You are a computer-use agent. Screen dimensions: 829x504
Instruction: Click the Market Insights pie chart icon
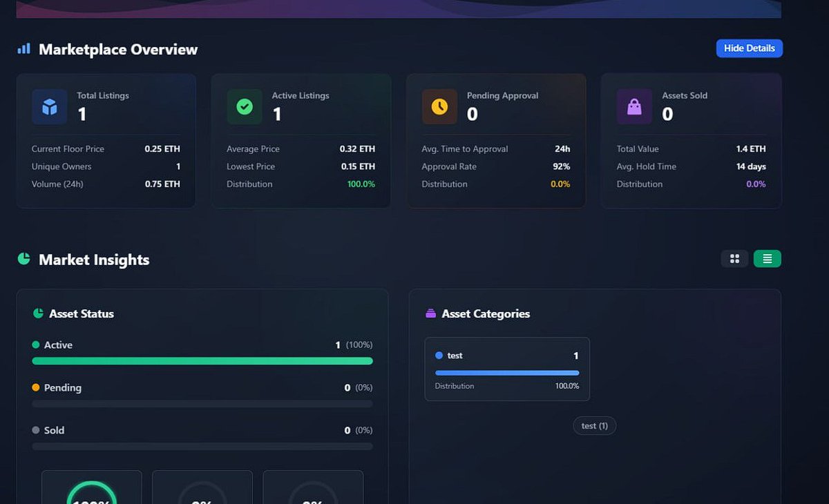[24, 258]
